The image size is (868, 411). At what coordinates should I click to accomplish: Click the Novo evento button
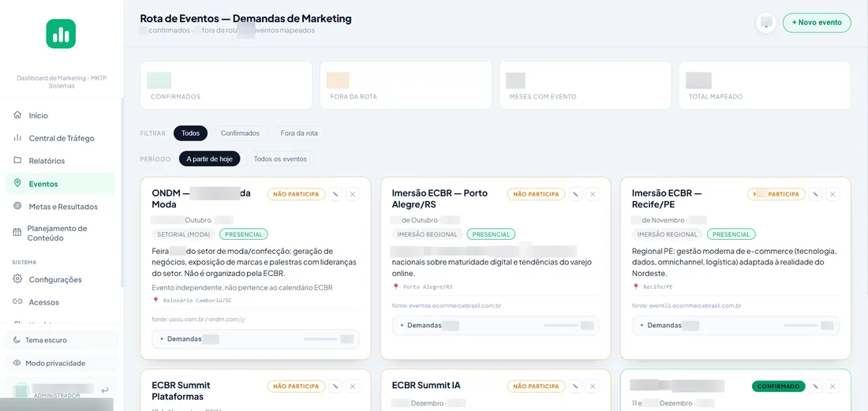(817, 23)
